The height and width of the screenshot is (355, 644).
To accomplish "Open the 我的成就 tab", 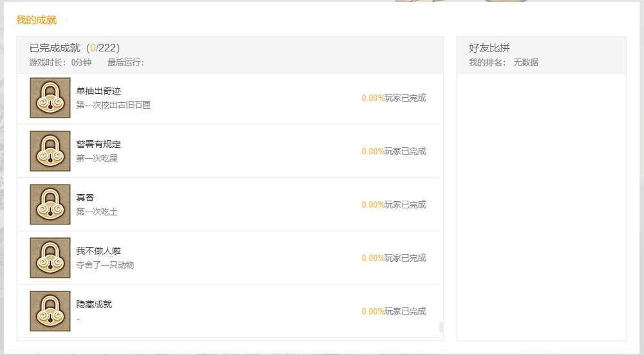I will (37, 20).
